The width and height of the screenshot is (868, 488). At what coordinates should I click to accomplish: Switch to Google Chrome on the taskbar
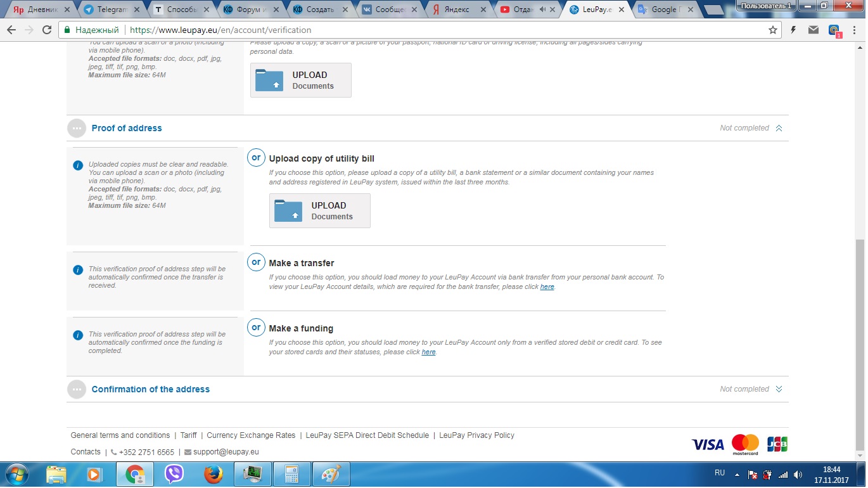[x=135, y=474]
